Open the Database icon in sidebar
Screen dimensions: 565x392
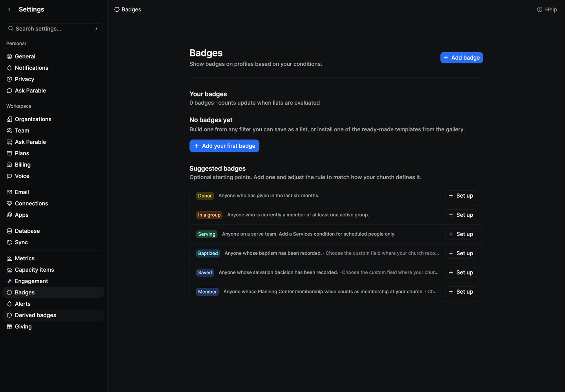pyautogui.click(x=9, y=231)
